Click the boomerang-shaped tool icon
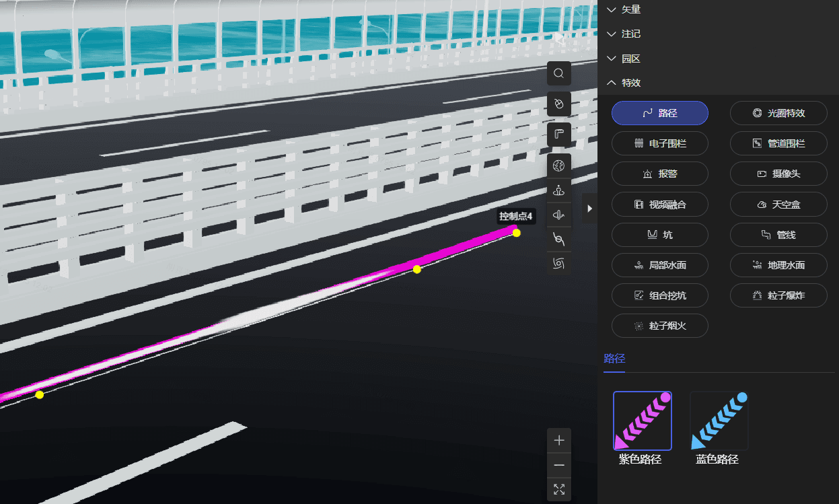 [558, 135]
